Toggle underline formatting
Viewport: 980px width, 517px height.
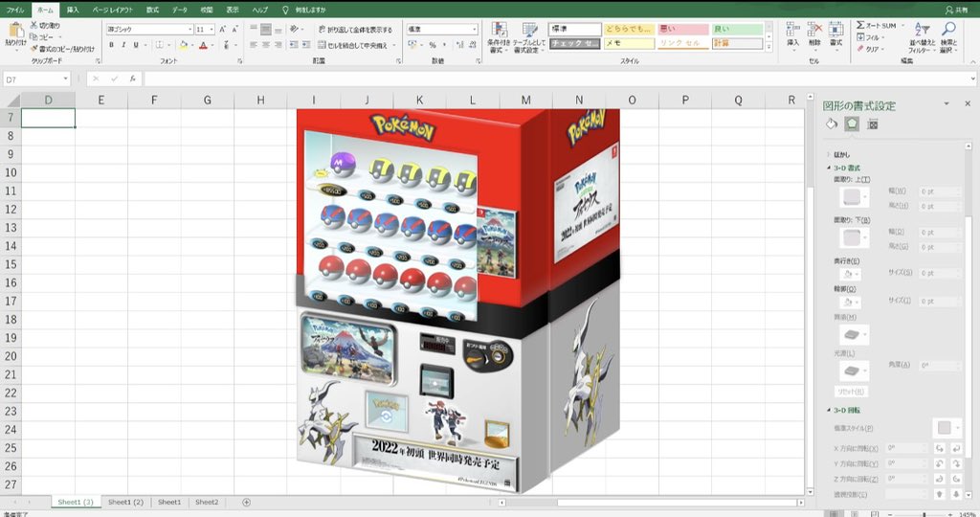(x=136, y=45)
